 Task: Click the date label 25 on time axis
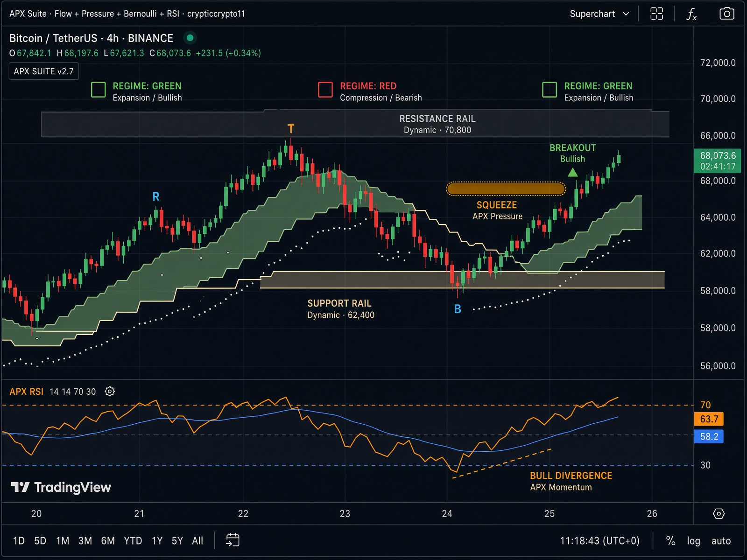[550, 514]
